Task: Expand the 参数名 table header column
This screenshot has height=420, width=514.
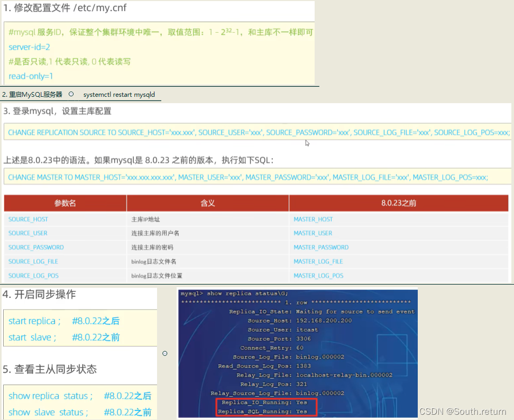Action: click(65, 203)
